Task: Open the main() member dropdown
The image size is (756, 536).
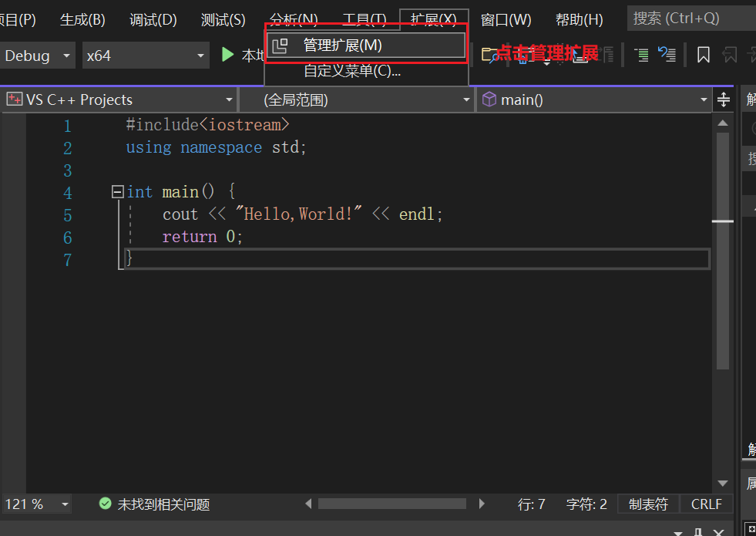Action: [x=594, y=99]
